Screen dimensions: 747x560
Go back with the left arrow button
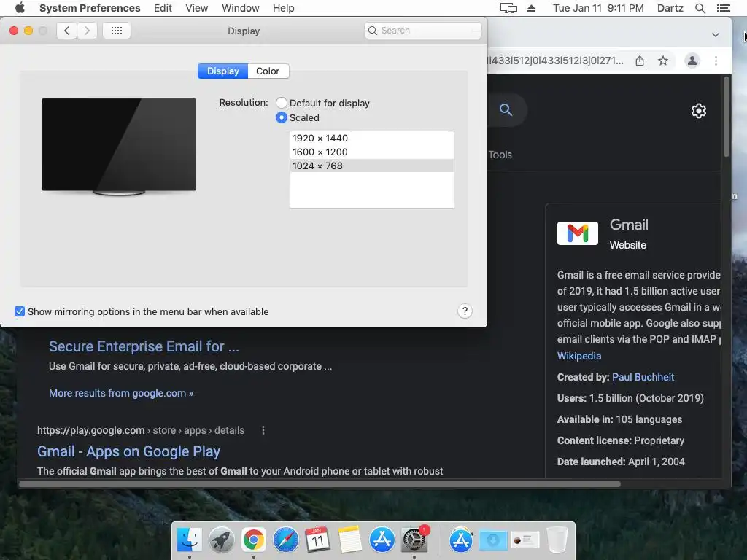66,31
